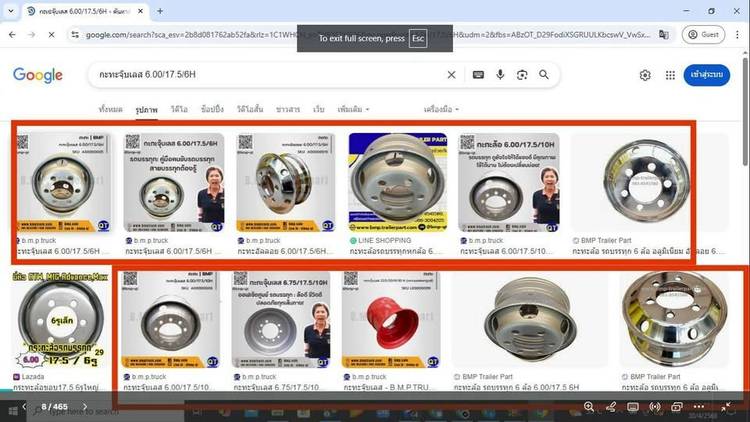The height and width of the screenshot is (422, 750).
Task: Switch to the ทั้งหมด (All) results tab
Action: coord(111,108)
